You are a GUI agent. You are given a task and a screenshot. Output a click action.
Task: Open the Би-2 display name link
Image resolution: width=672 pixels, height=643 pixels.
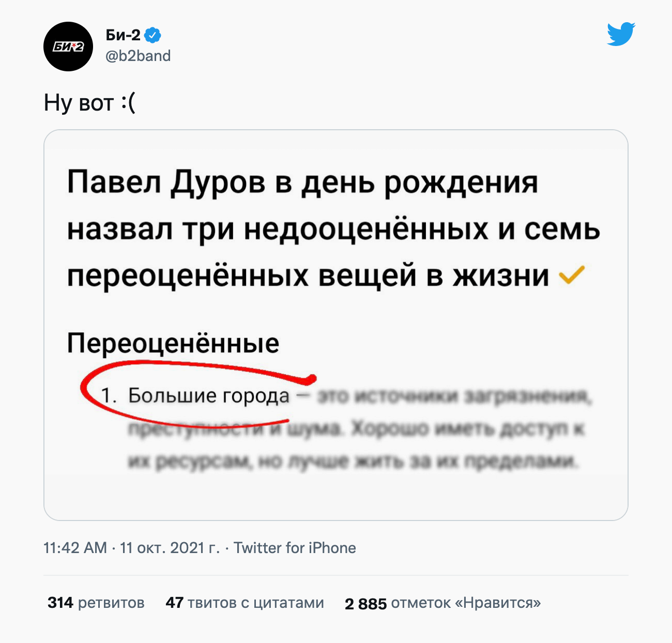pos(123,35)
